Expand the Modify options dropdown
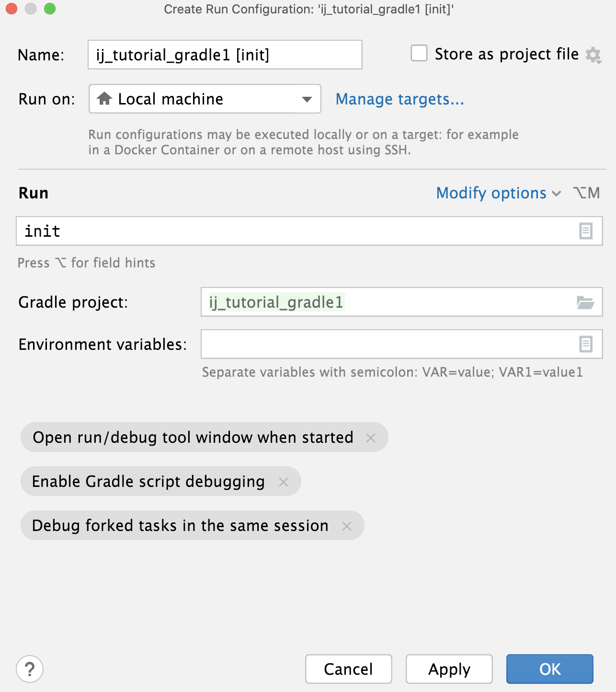 click(491, 193)
